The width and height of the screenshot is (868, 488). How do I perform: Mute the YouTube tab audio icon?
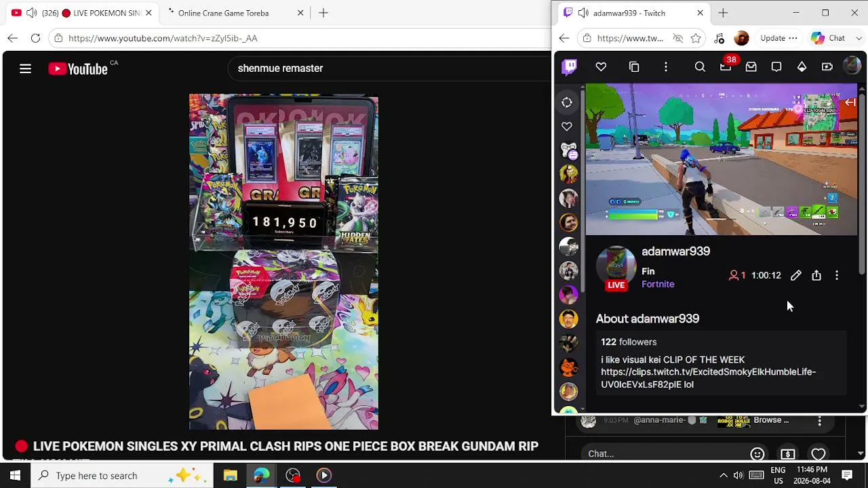[32, 13]
